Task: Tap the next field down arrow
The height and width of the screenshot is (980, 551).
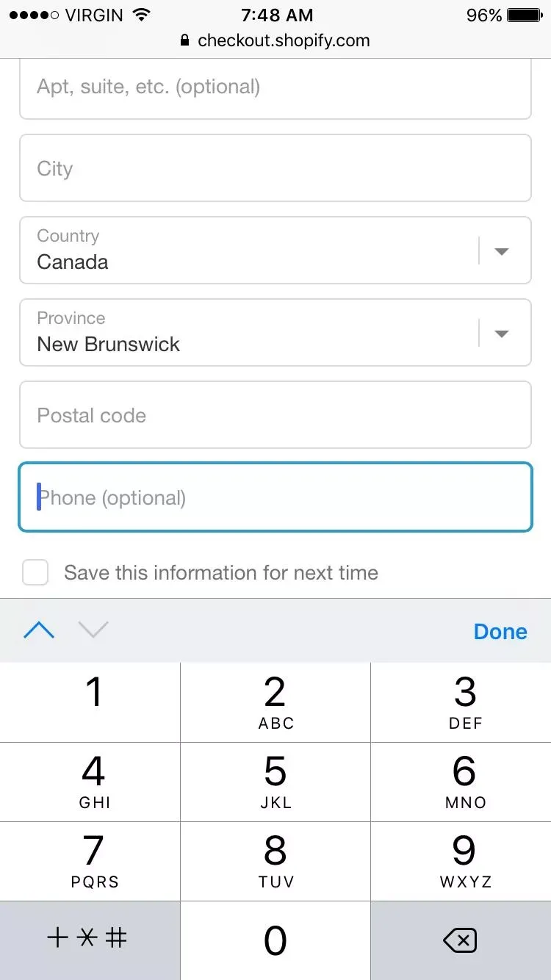Action: point(93,630)
